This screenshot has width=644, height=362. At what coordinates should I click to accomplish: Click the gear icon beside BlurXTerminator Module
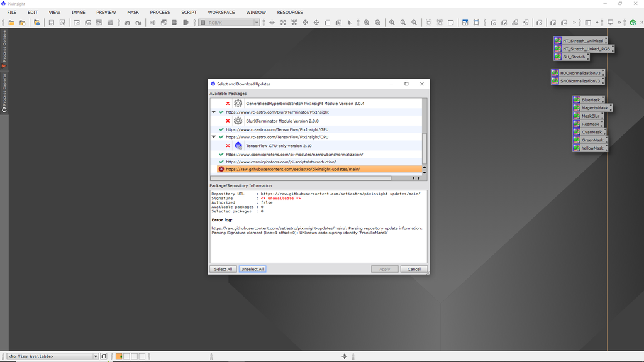point(238,121)
